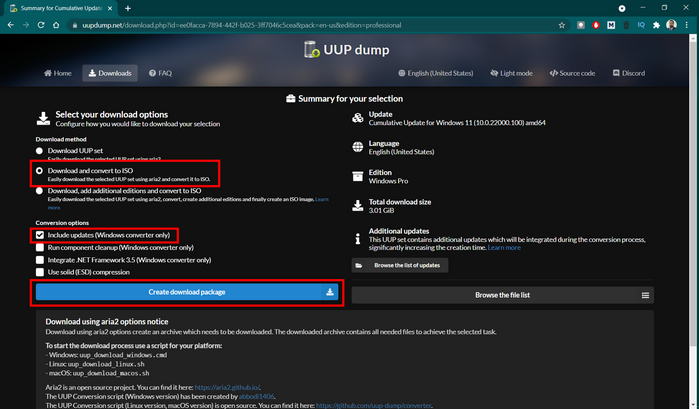Screen dimensions: 699x409
Task: Click the browser forward arrow
Action: (26, 25)
